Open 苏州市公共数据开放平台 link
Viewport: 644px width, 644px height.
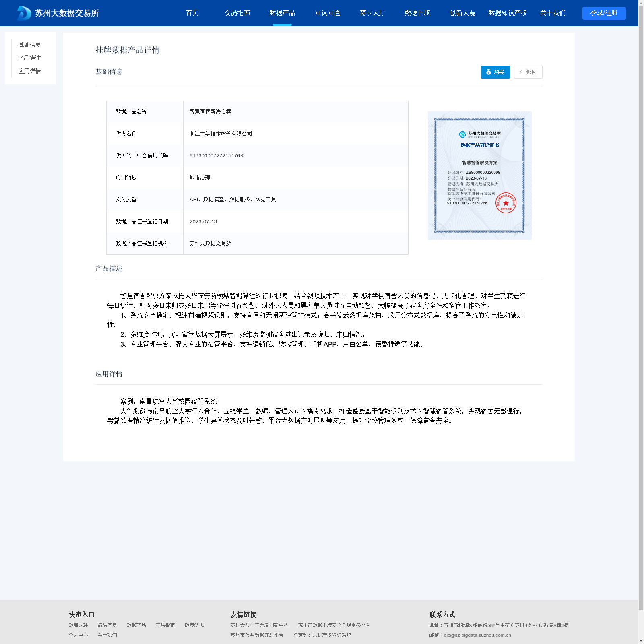tap(257, 635)
